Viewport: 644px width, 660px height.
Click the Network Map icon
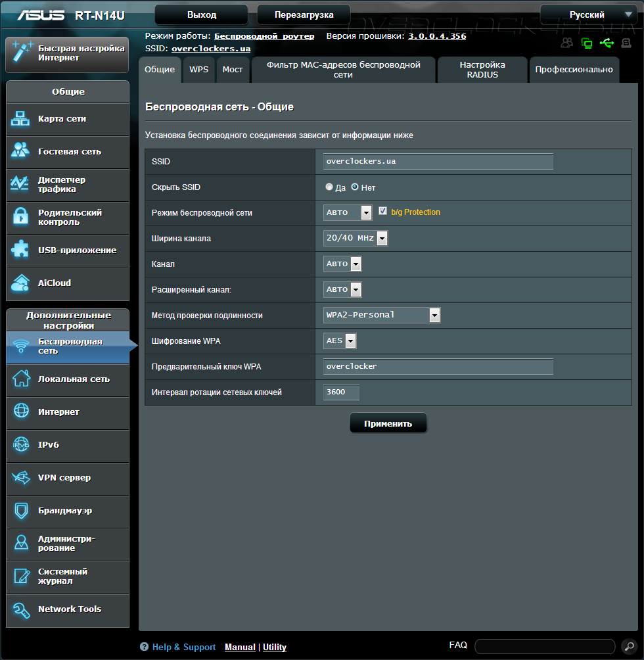click(x=20, y=119)
